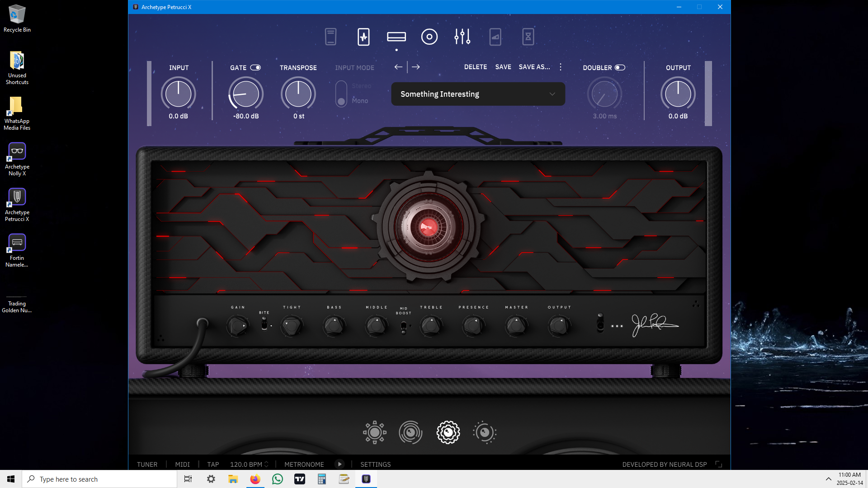The width and height of the screenshot is (868, 488).
Task: Open WhatsApp from the taskbar
Action: coord(278,479)
